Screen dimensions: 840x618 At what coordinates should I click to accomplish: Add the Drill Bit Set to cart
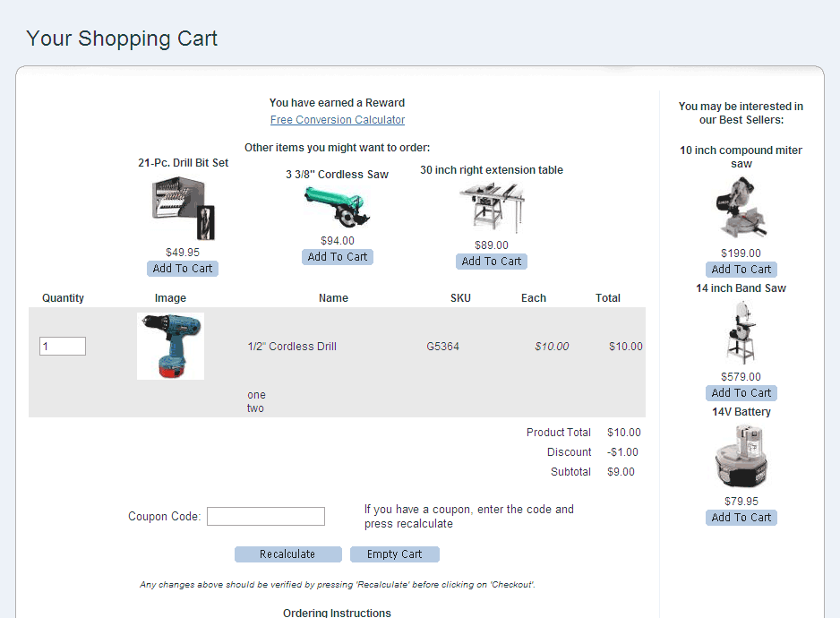click(183, 269)
